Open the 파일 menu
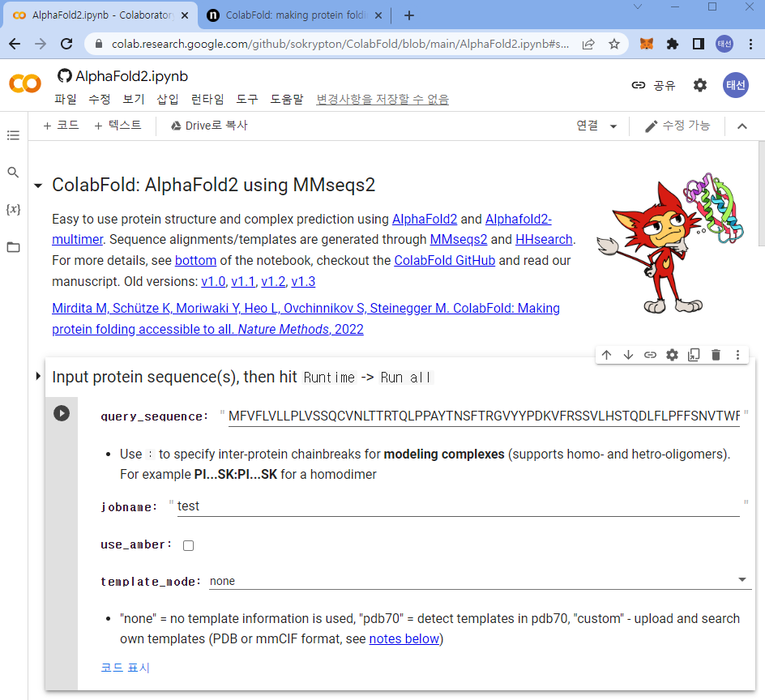 point(66,100)
